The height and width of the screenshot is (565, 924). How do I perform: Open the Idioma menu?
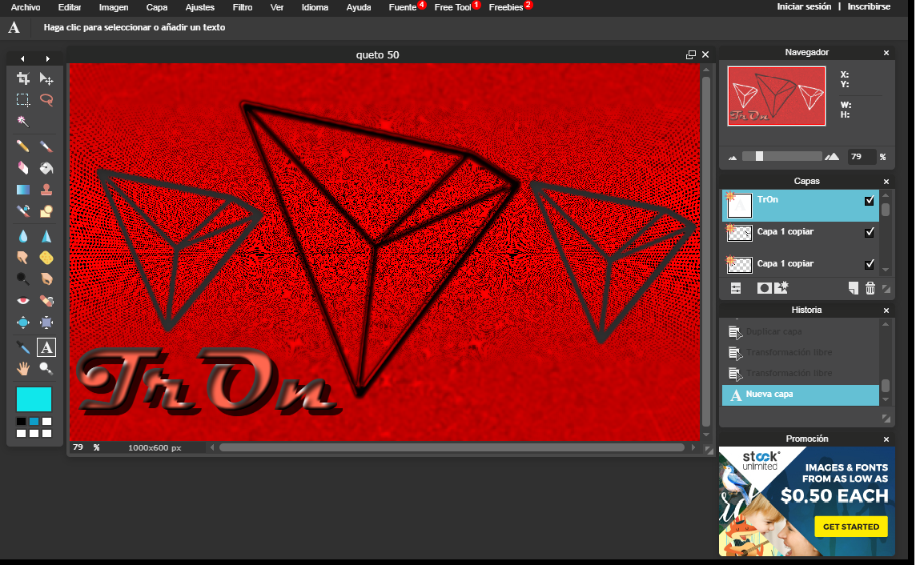(x=315, y=7)
